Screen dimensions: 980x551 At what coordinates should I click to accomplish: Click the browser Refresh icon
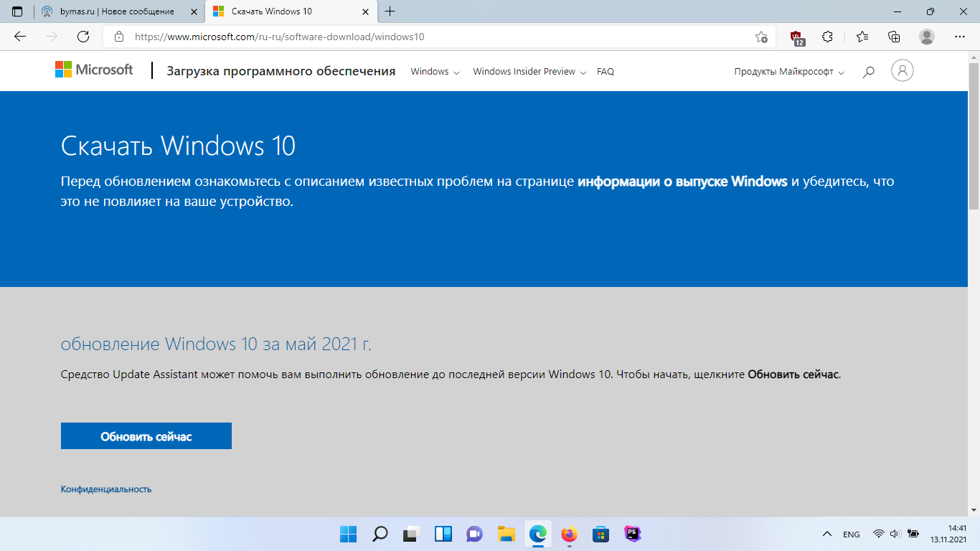click(83, 37)
